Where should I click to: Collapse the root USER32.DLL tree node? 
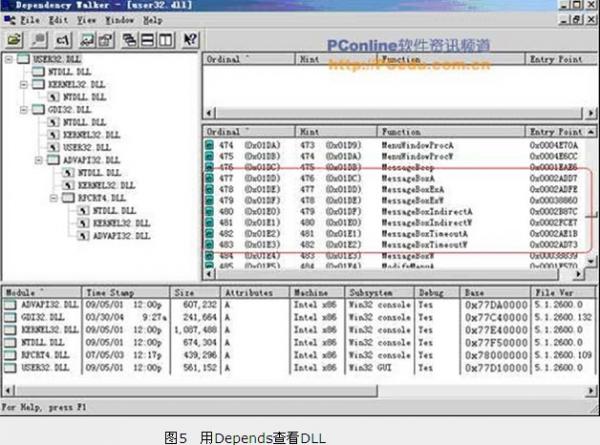coord(9,59)
